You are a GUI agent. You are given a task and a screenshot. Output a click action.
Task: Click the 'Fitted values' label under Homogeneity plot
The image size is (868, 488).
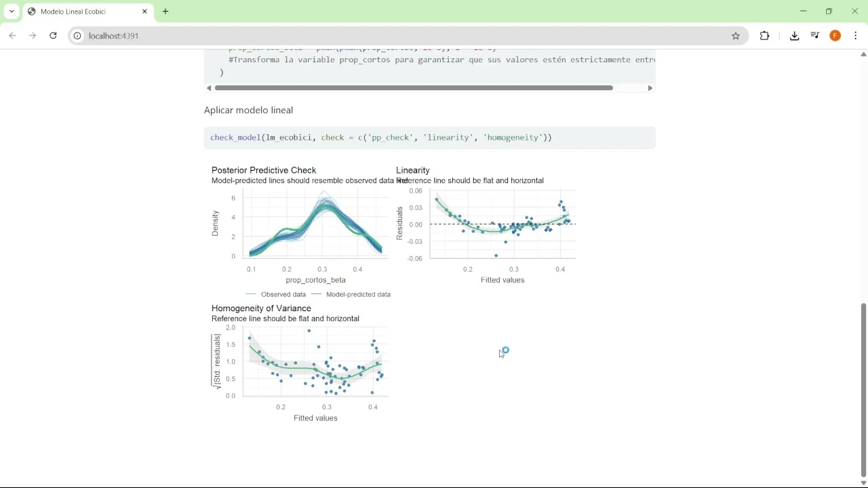point(315,418)
